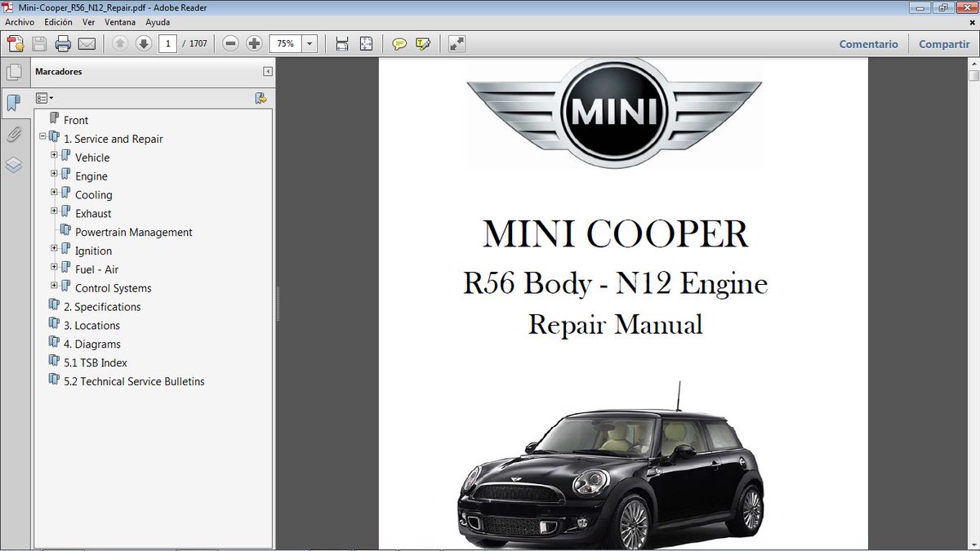This screenshot has width=980, height=551.
Task: Select the Cooling bookmark label
Action: click(x=94, y=195)
